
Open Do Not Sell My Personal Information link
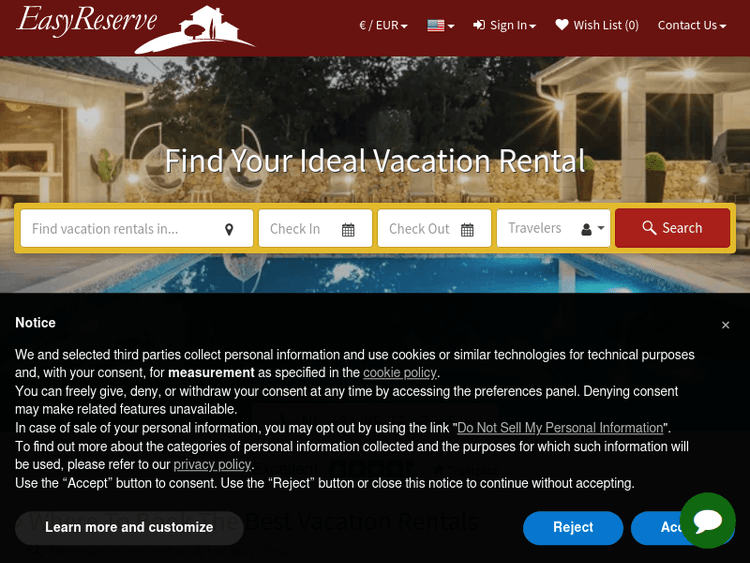pos(560,428)
